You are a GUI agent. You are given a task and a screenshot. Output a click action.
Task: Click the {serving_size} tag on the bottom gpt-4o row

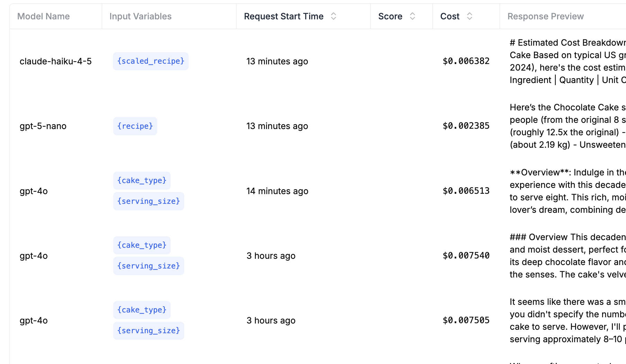click(149, 330)
